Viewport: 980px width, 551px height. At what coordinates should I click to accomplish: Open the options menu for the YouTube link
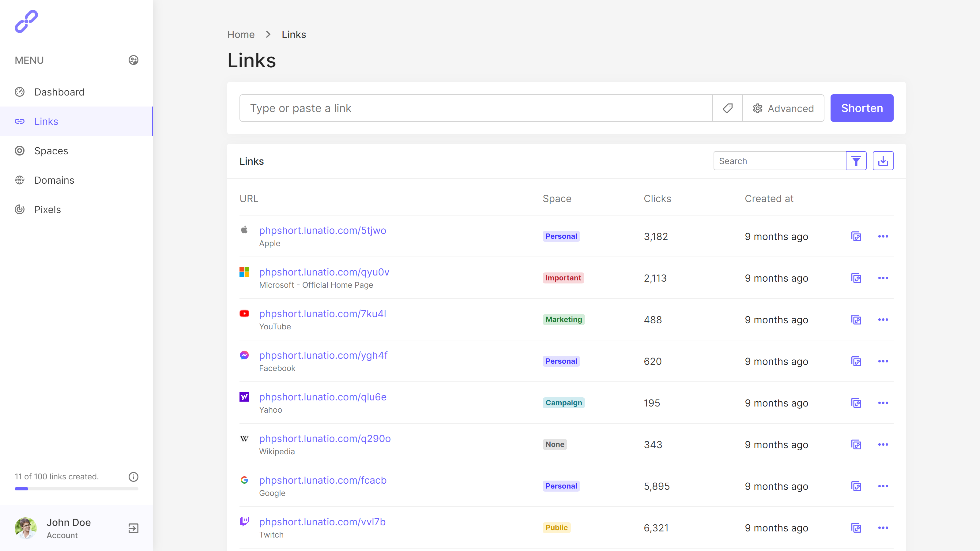tap(883, 320)
